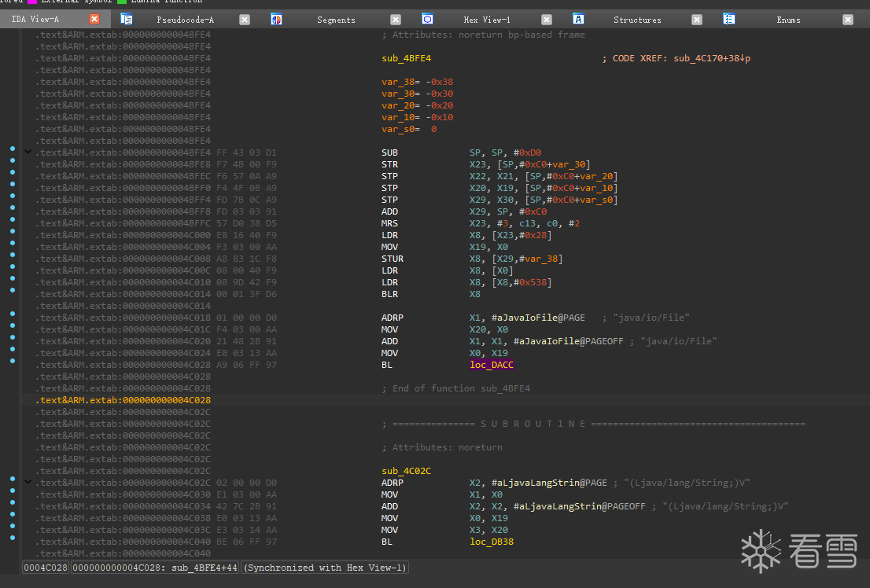The height and width of the screenshot is (588, 870).
Task: Click status bar offset field 0004C028
Action: (46, 568)
